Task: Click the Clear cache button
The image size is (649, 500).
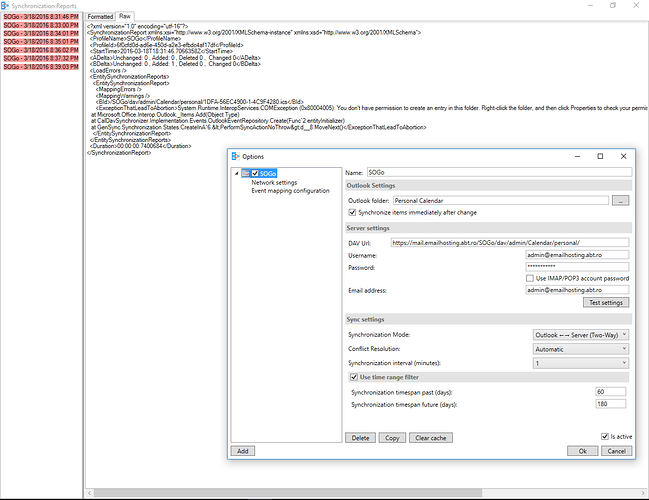Action: [x=431, y=438]
